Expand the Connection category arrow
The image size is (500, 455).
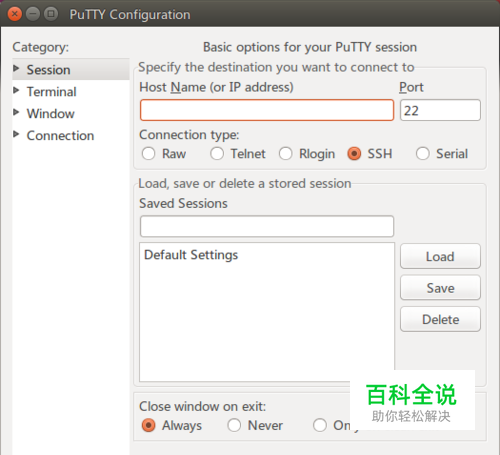(16, 134)
